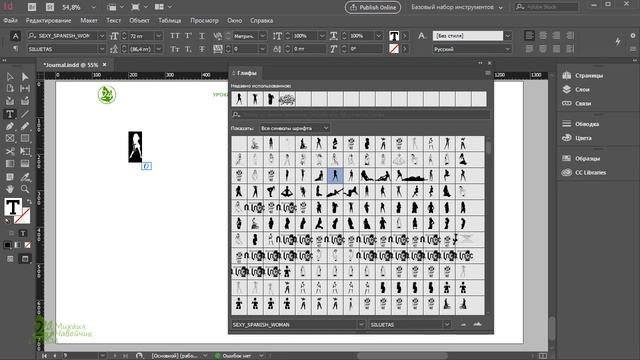
Task: Zoom in glyph display in Glyphs panel
Action: [477, 324]
